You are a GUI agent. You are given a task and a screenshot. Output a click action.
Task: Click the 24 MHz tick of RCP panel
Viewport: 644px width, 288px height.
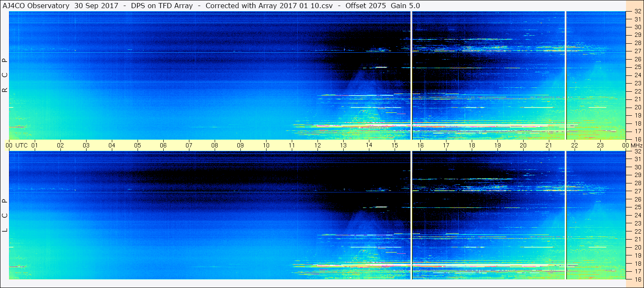pos(638,75)
